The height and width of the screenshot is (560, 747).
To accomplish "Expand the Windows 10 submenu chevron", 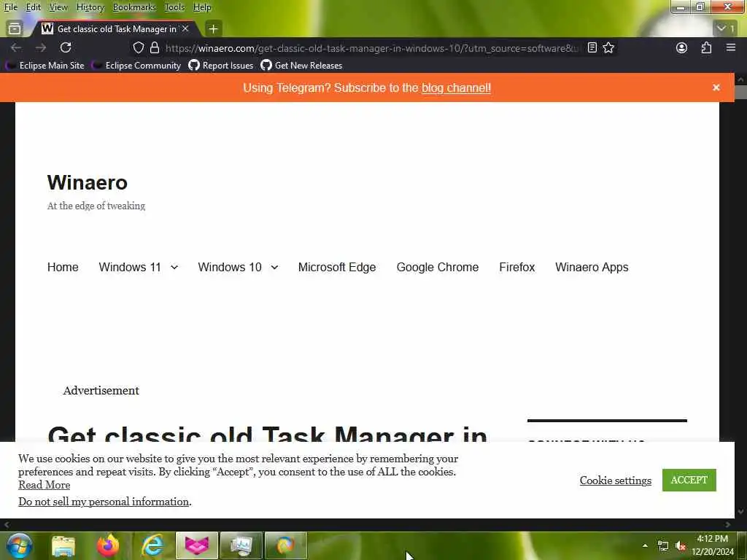I will point(274,267).
